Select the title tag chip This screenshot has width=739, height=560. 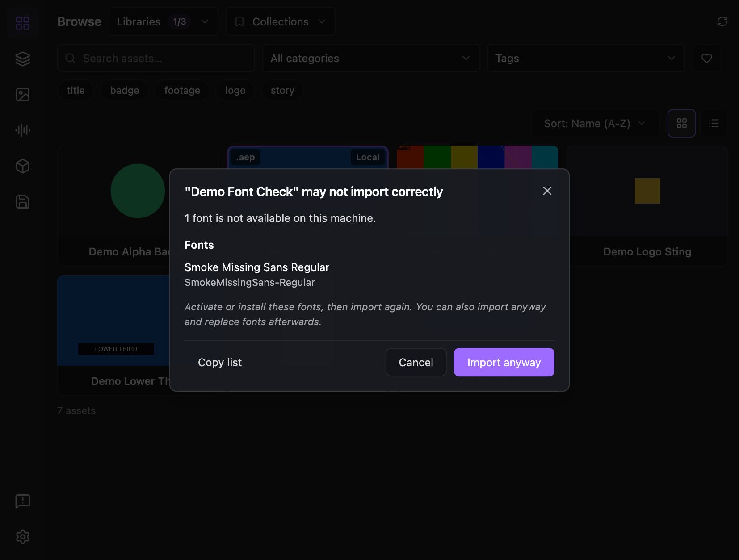(x=76, y=90)
